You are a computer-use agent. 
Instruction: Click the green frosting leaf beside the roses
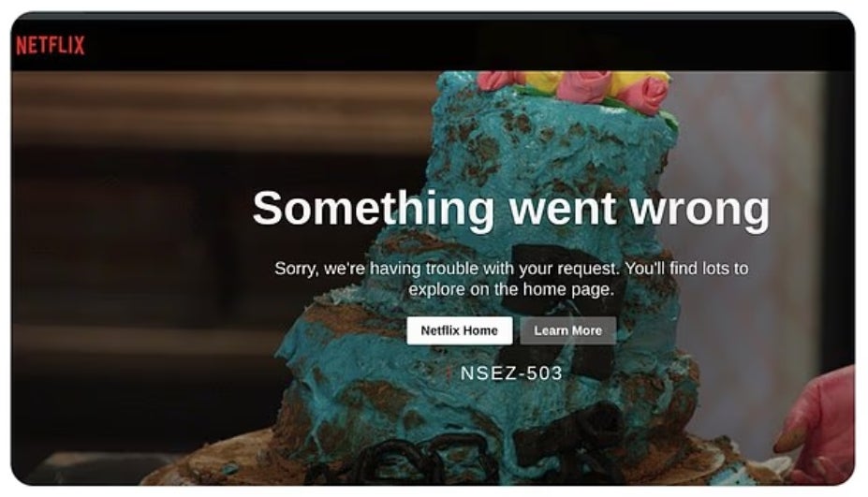tap(668, 120)
